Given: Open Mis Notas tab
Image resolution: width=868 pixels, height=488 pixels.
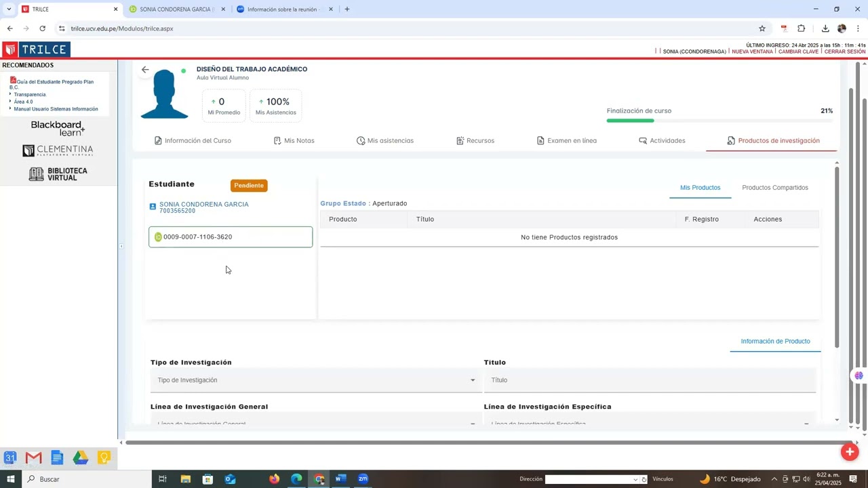Looking at the screenshot, I should click(294, 140).
